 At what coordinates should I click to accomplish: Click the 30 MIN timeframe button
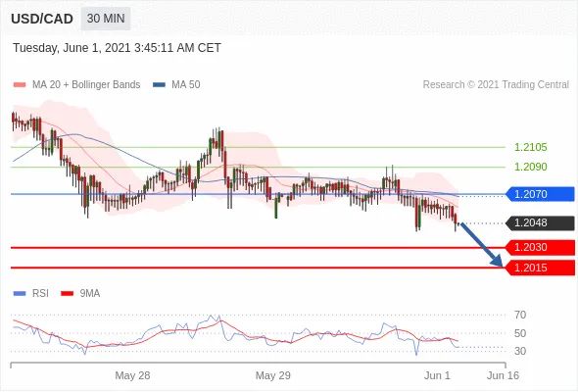[106, 19]
